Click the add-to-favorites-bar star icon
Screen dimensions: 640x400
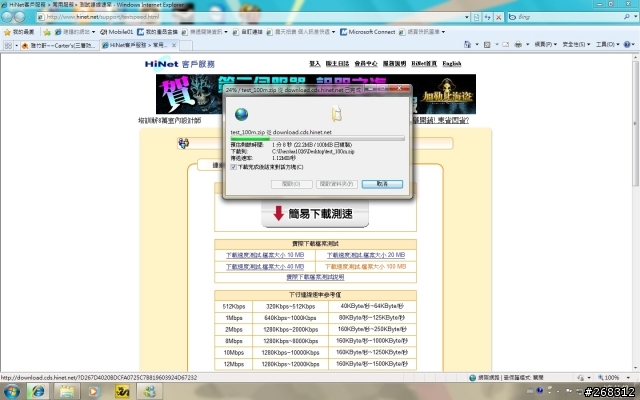coord(47,32)
